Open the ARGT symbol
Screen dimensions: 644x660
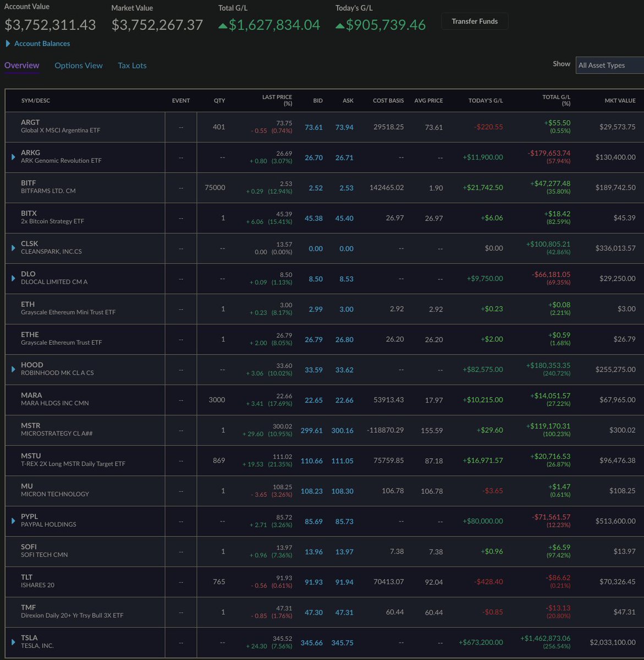coord(30,122)
